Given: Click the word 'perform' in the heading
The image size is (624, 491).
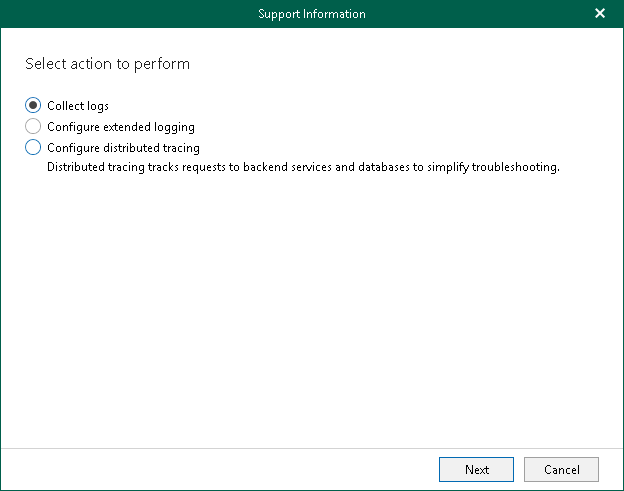Looking at the screenshot, I should pyautogui.click(x=162, y=64).
